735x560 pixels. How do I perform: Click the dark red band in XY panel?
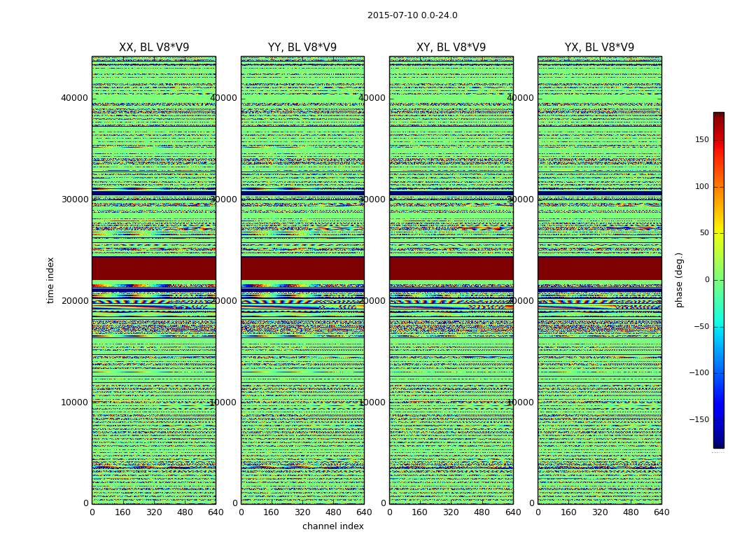click(451, 268)
